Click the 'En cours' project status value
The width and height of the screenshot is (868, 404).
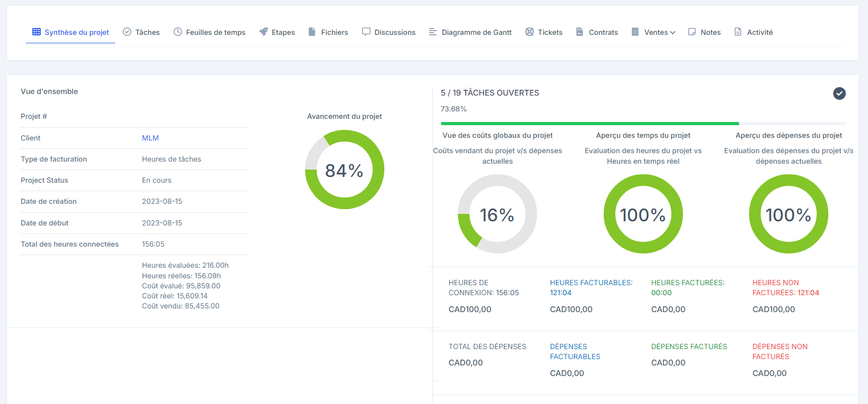pos(156,180)
